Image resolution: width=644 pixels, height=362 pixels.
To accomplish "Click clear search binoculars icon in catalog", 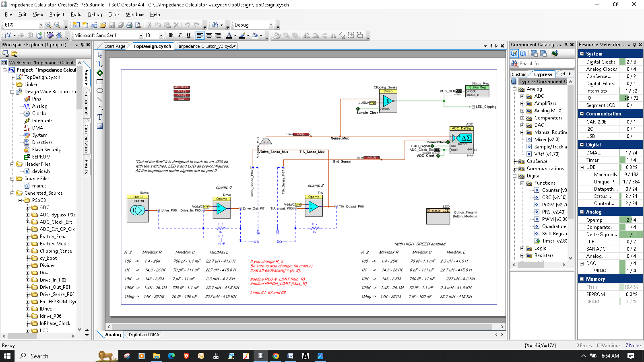I will pos(514,64).
